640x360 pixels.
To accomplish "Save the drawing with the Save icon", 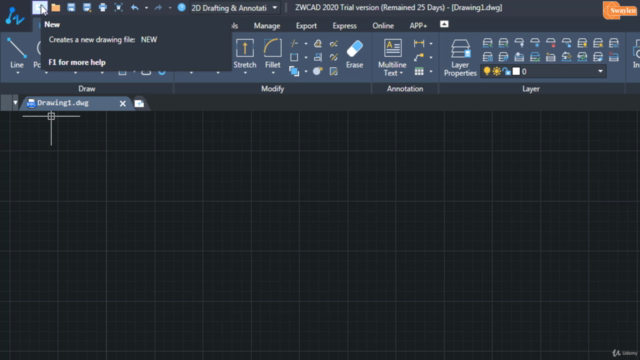I will pos(71,7).
